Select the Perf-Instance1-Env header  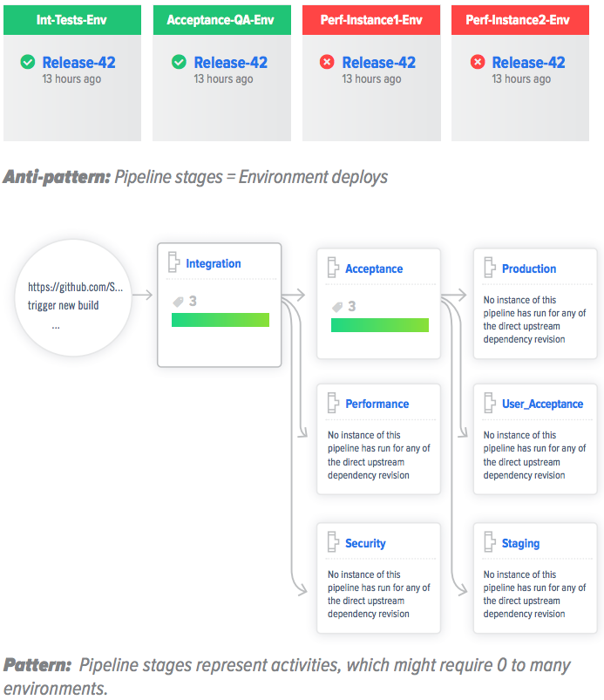371,19
